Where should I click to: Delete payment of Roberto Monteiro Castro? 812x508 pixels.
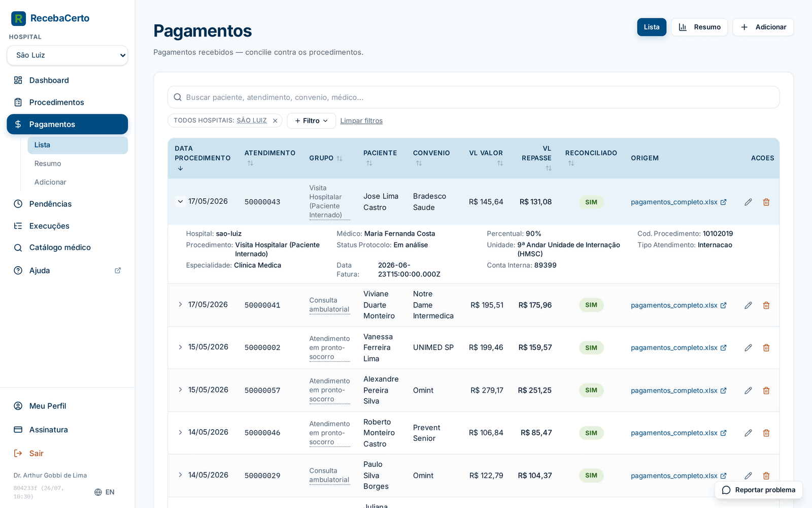tap(766, 433)
